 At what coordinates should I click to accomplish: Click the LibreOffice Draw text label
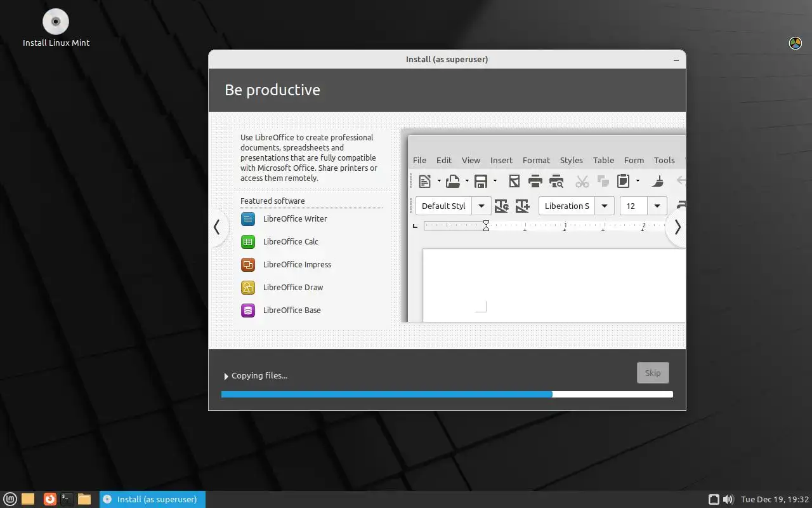(x=293, y=288)
